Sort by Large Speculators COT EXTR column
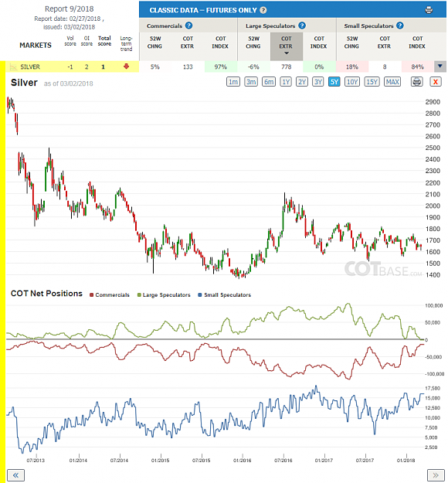The height and width of the screenshot is (483, 448). (286, 46)
